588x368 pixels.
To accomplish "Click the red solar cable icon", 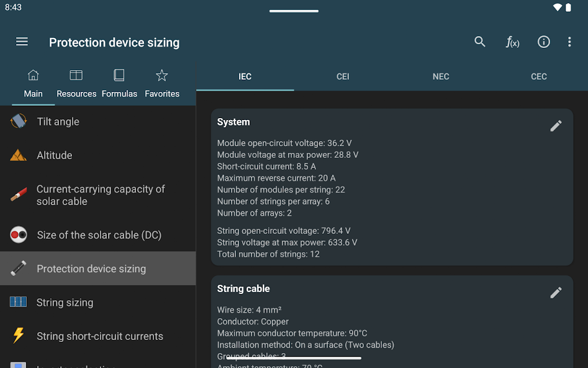I will click(x=19, y=195).
